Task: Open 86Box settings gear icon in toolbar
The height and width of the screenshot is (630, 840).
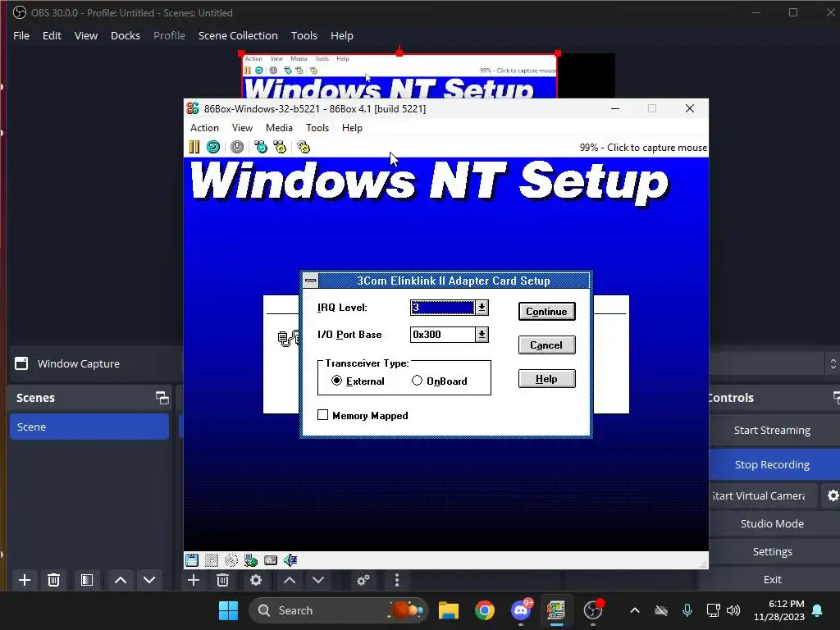Action: (x=304, y=147)
